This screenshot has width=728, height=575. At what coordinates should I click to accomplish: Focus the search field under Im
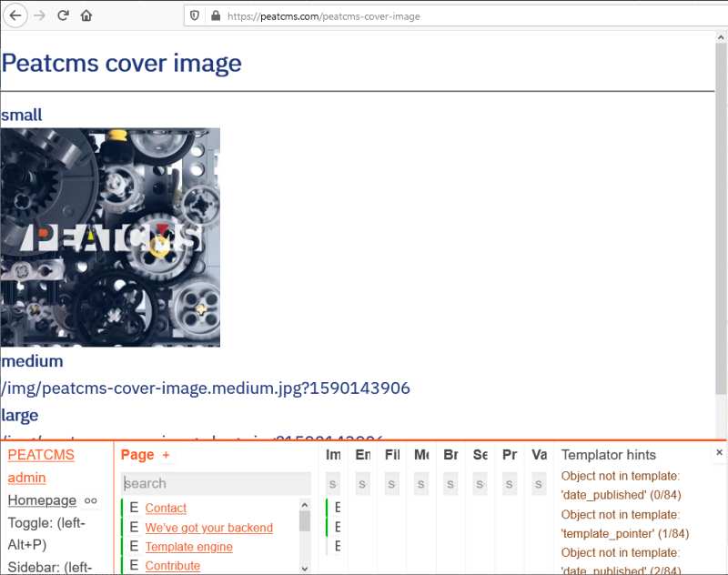tap(333, 484)
